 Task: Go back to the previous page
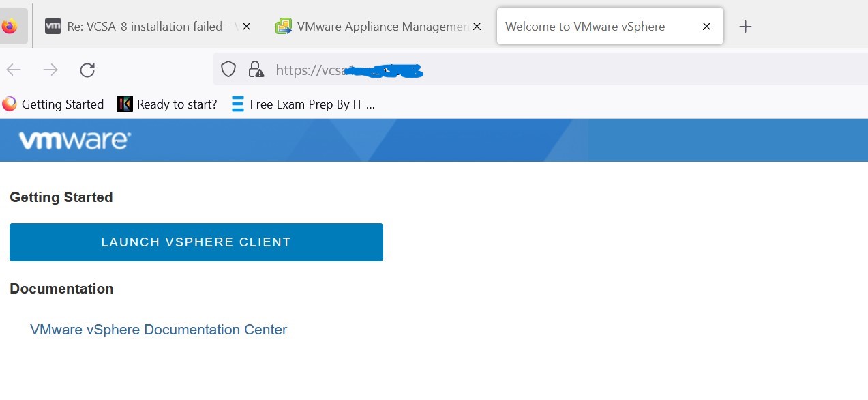pos(14,70)
